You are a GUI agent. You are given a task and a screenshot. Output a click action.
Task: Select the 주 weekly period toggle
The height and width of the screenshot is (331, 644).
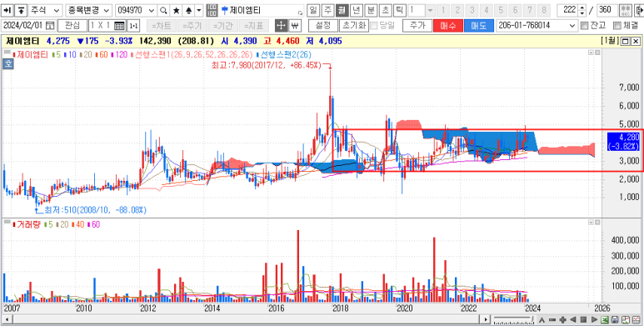pyautogui.click(x=327, y=10)
